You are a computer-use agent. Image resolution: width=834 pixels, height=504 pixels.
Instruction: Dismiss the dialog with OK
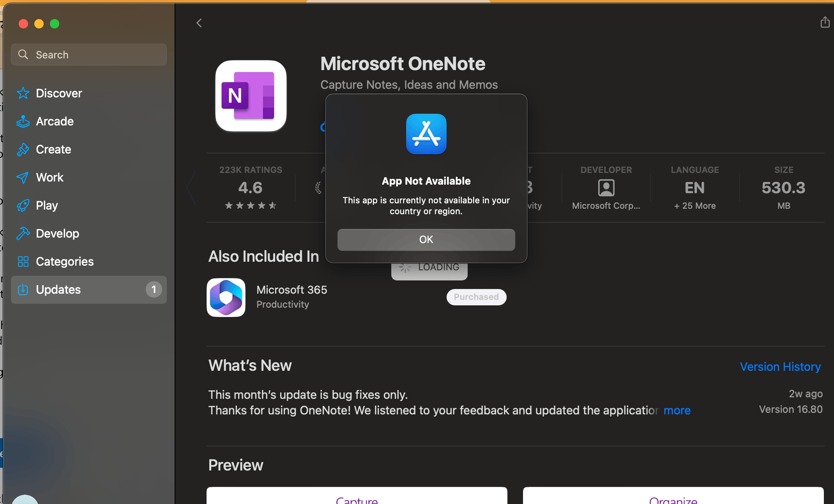[426, 240]
